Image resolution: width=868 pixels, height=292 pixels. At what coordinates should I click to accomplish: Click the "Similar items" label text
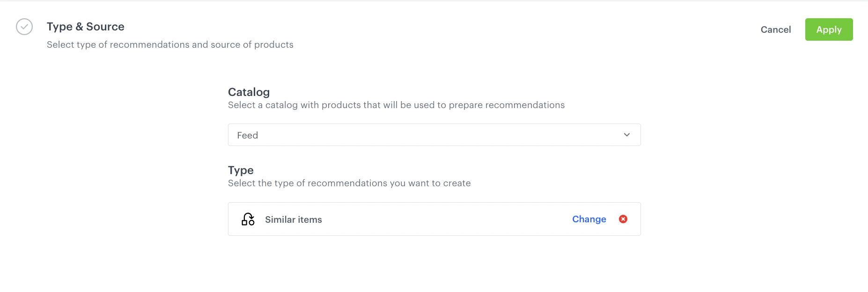tap(293, 219)
